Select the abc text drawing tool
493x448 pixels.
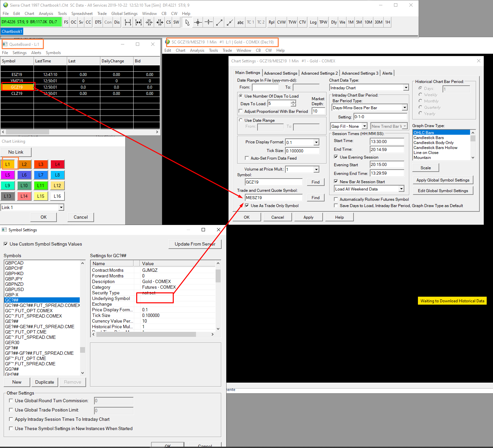pyautogui.click(x=241, y=22)
